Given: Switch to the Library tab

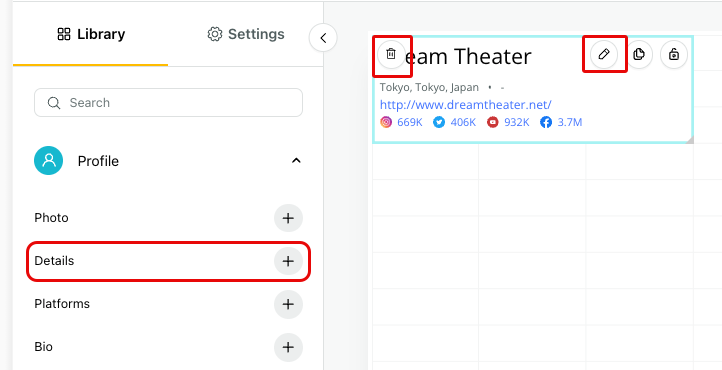Looking at the screenshot, I should (91, 34).
